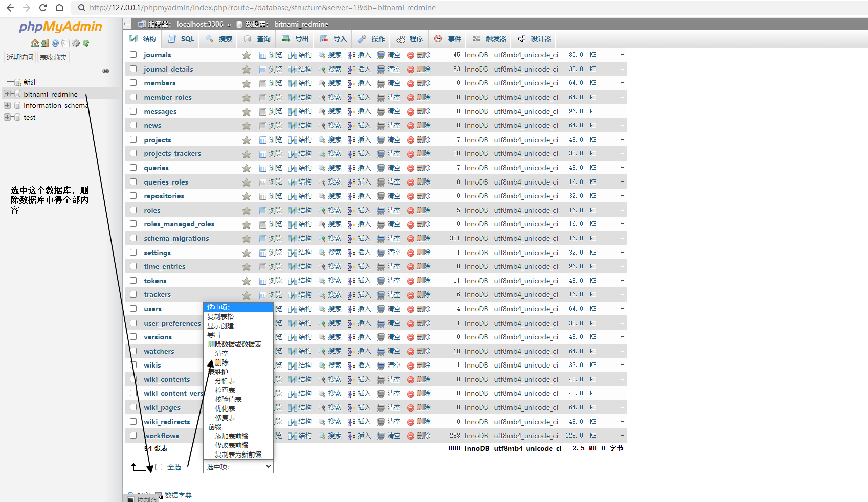Click the database icon beside test
This screenshot has height=502, width=868.
(18, 117)
